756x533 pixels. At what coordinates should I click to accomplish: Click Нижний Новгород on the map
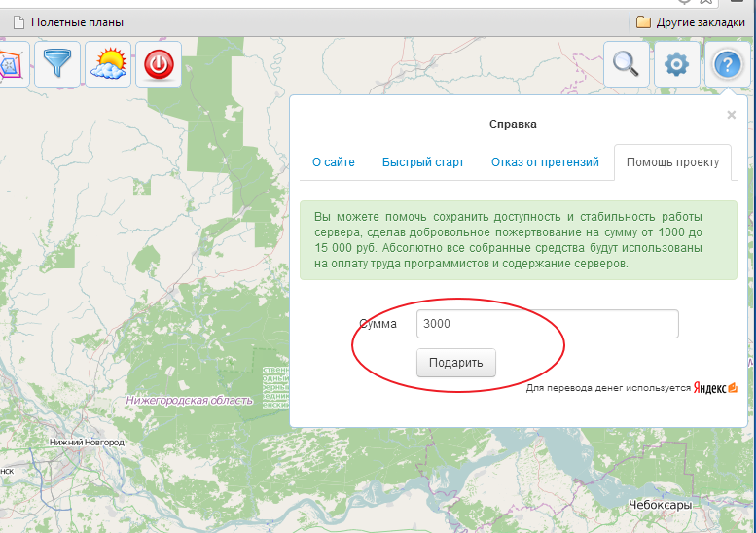[87, 443]
